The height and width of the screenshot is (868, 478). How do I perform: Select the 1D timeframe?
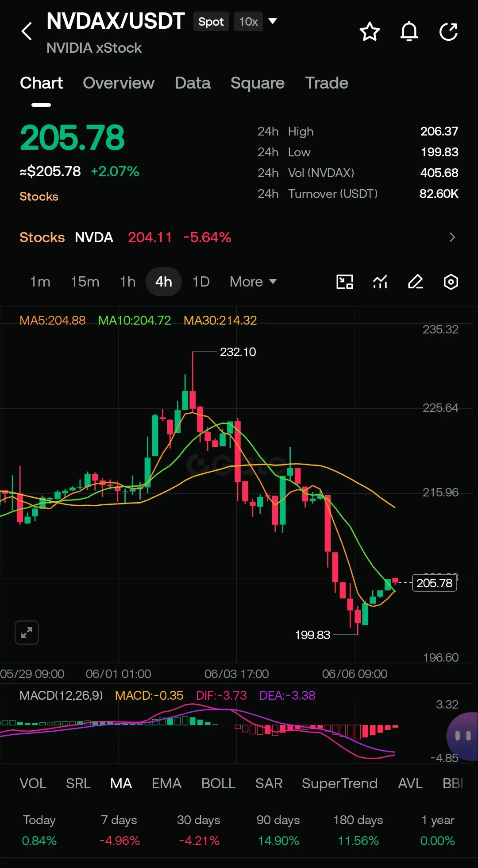201,282
